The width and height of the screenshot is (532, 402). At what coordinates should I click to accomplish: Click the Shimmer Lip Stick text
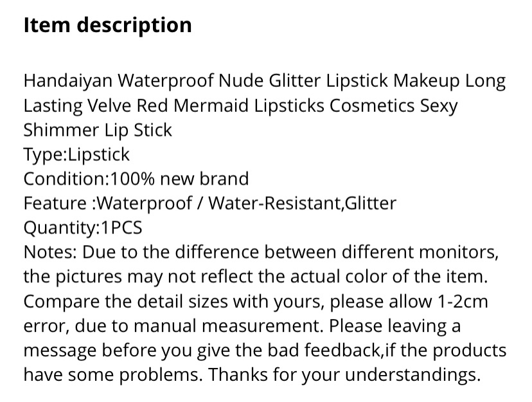[x=98, y=131]
